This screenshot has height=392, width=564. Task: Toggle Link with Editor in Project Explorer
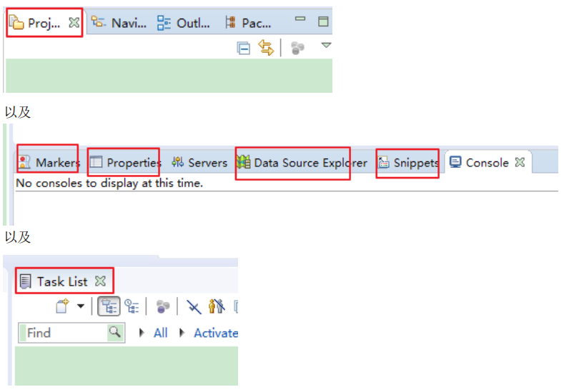(x=266, y=47)
